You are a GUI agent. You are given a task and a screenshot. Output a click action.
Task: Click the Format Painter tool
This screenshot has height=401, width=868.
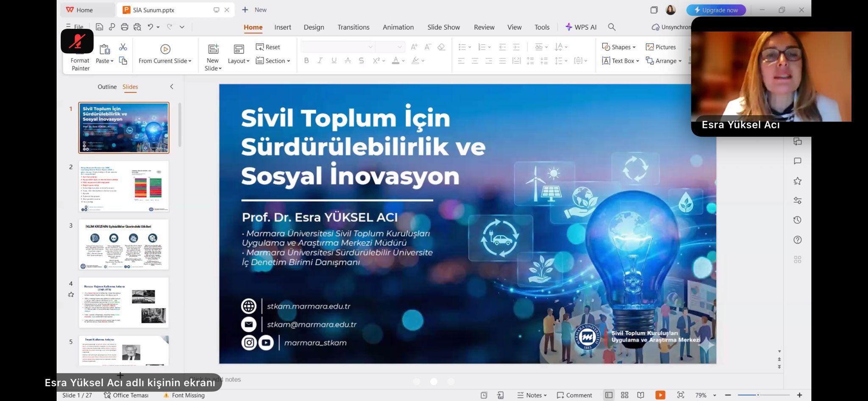80,64
